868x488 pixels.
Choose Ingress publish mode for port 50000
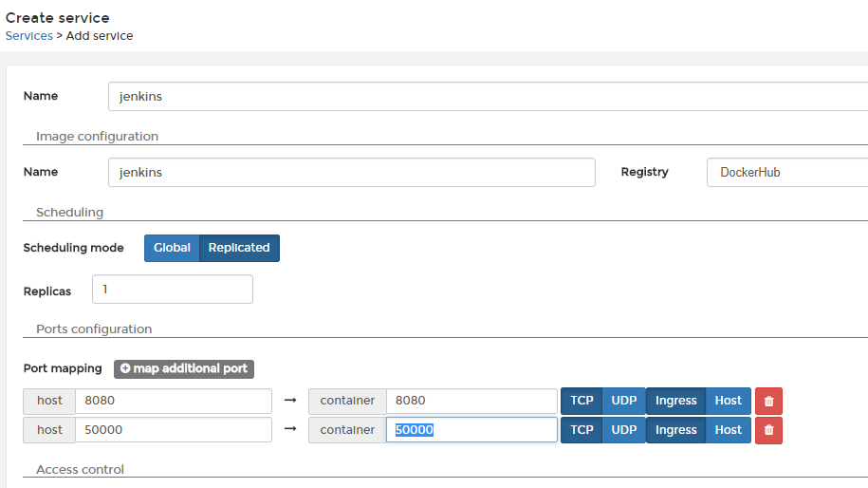tap(676, 430)
